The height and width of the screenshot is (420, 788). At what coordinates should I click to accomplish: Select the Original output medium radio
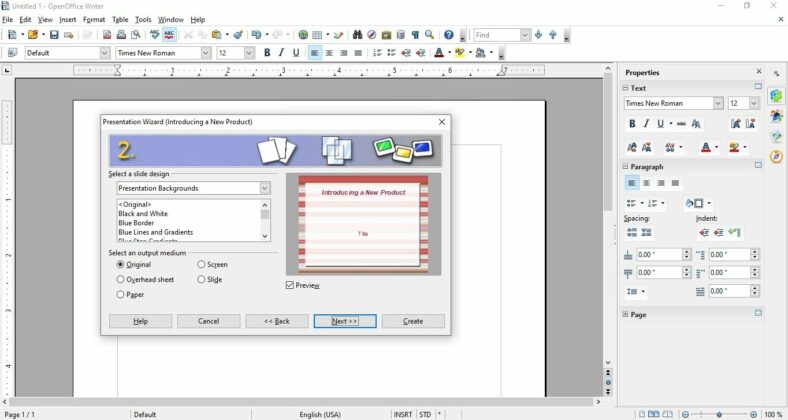(120, 264)
